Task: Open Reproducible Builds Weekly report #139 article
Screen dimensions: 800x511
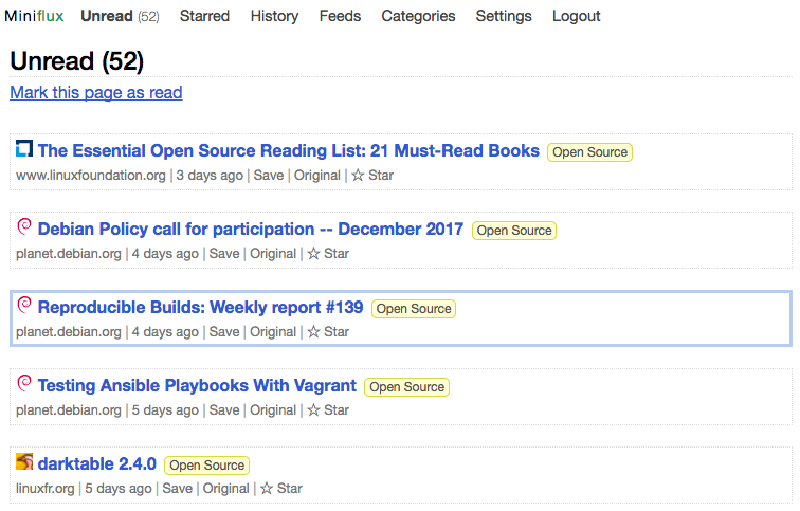Action: click(x=201, y=307)
